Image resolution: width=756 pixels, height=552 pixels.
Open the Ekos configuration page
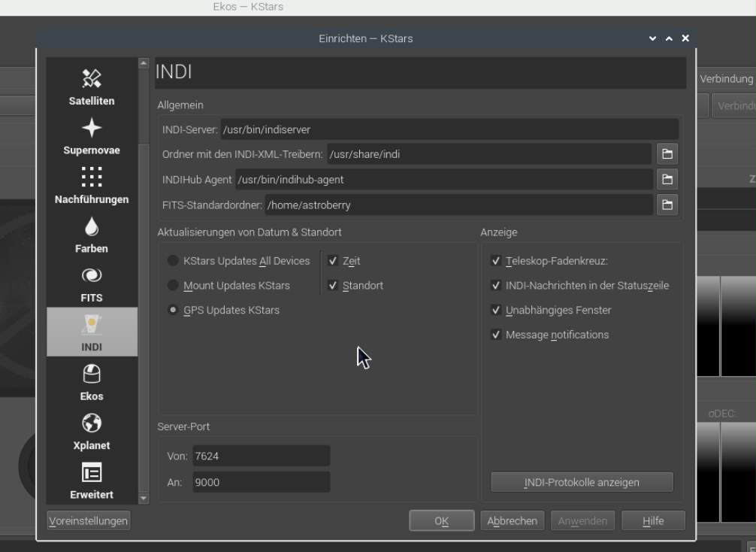[x=92, y=381]
